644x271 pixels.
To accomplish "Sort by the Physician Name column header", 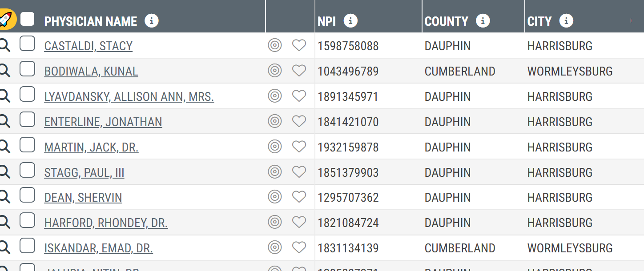I will click(91, 21).
